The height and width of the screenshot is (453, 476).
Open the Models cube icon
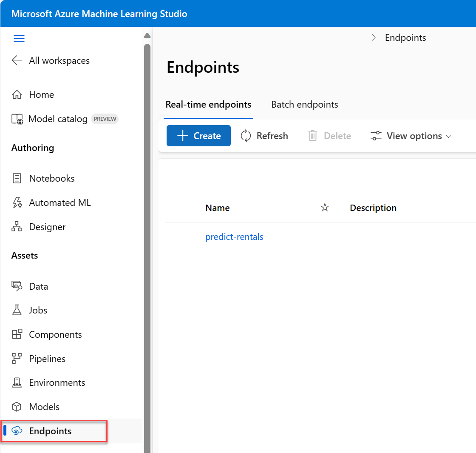17,407
